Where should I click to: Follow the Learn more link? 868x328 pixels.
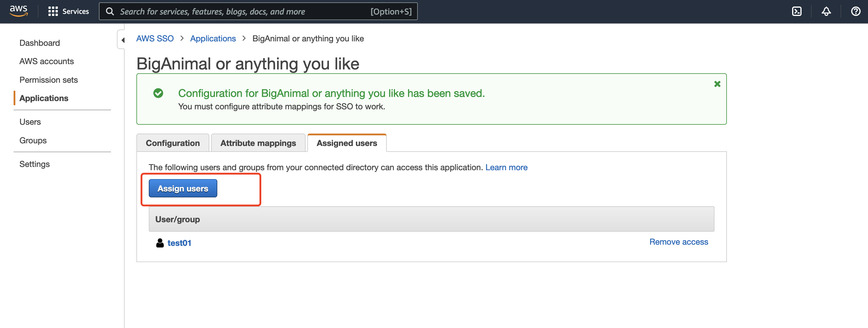506,167
